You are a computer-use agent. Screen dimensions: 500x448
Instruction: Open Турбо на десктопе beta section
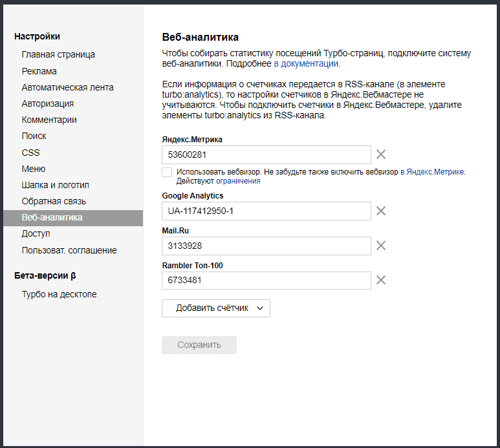[59, 294]
